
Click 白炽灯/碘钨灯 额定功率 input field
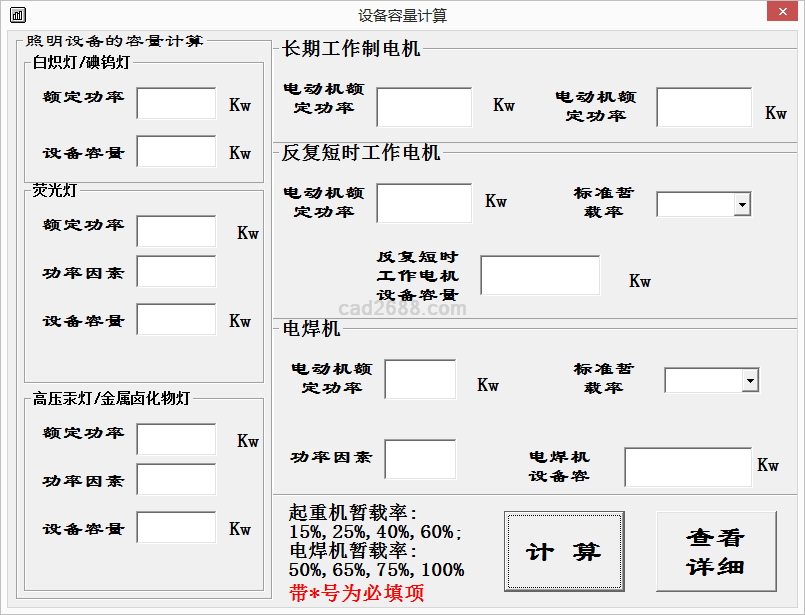(x=176, y=103)
